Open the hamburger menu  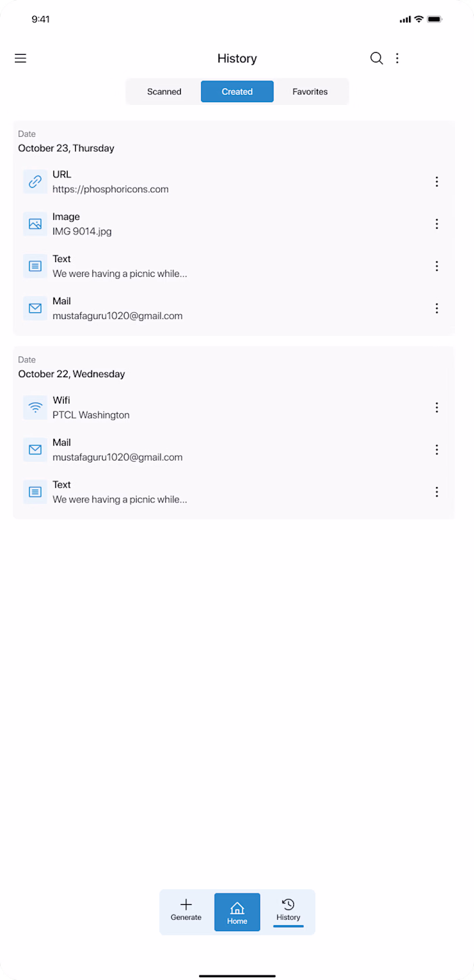point(20,58)
